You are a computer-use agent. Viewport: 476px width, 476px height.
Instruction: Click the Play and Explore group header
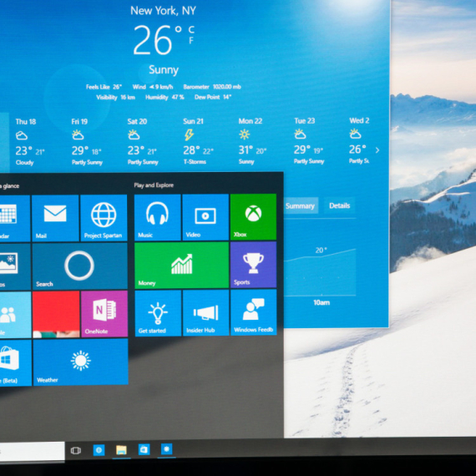(154, 185)
